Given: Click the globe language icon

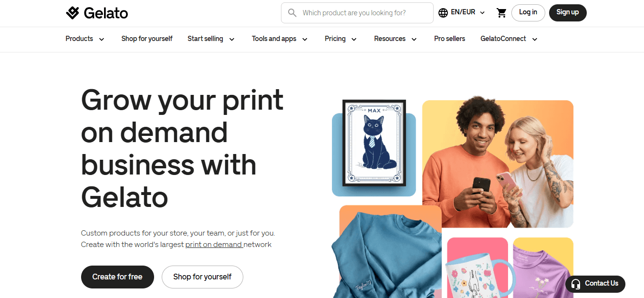Looking at the screenshot, I should pyautogui.click(x=443, y=13).
